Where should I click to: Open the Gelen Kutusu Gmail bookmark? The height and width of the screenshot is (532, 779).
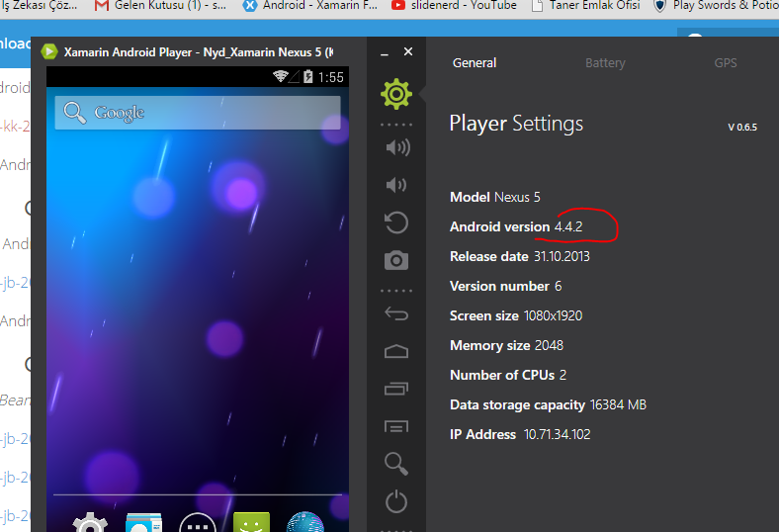(160, 6)
